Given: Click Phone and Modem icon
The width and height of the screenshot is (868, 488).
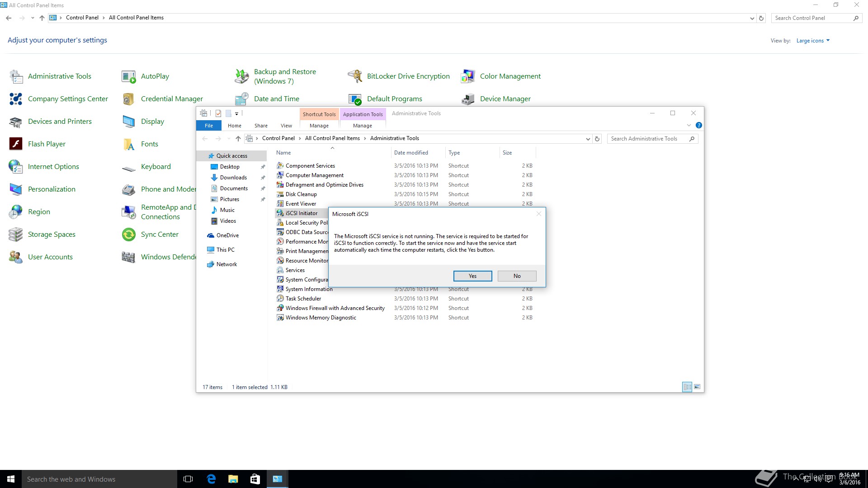Looking at the screenshot, I should [129, 189].
